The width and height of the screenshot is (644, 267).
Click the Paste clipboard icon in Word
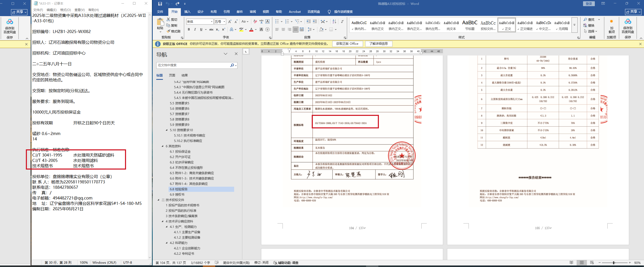160,22
